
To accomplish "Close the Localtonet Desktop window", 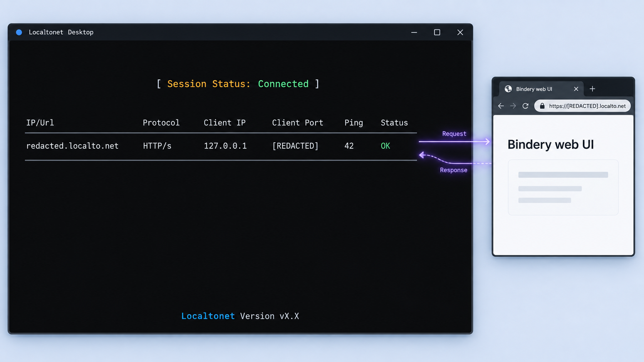I will click(460, 32).
